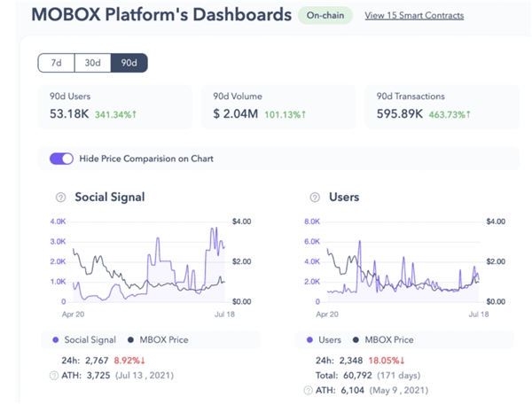The height and width of the screenshot is (404, 532).
Task: Select the 7d time range tab
Action: tap(57, 63)
